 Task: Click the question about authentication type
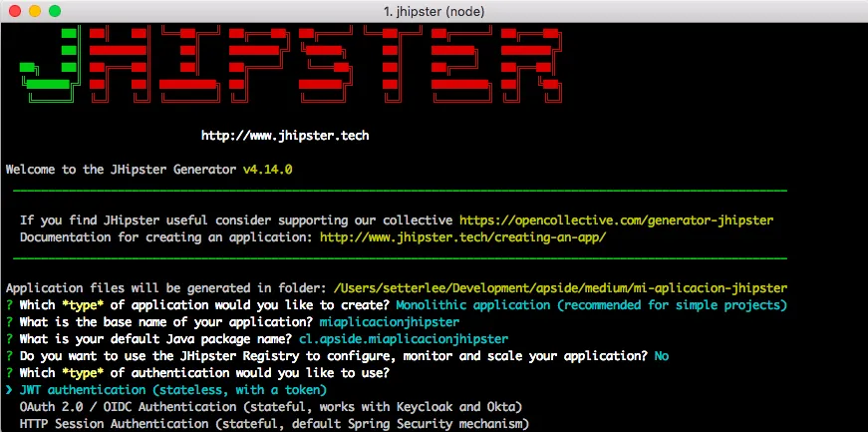click(x=204, y=373)
